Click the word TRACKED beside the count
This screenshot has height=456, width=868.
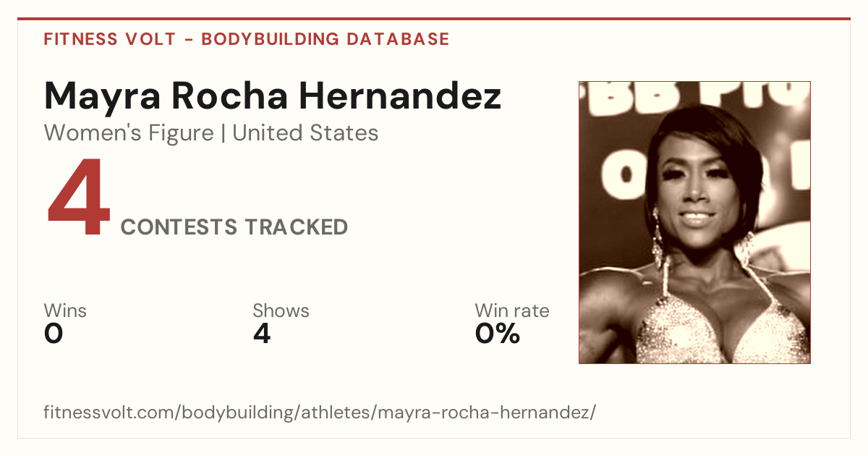(x=295, y=227)
